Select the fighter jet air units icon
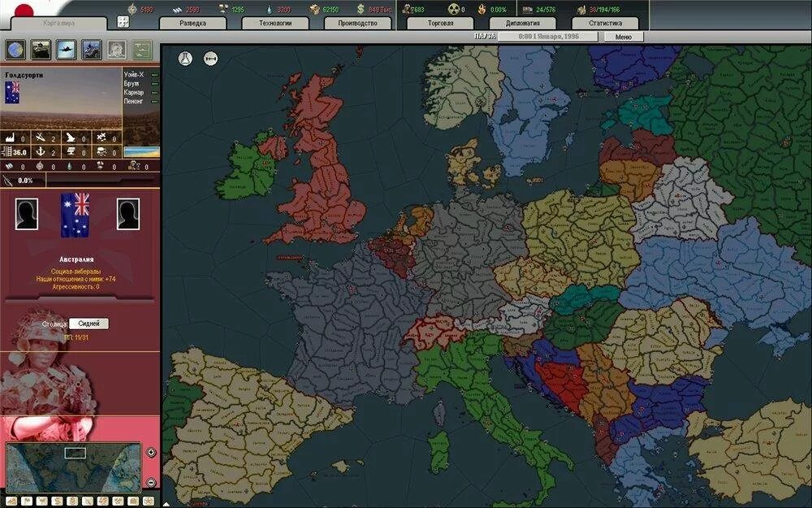The width and height of the screenshot is (812, 508). pyautogui.click(x=67, y=50)
